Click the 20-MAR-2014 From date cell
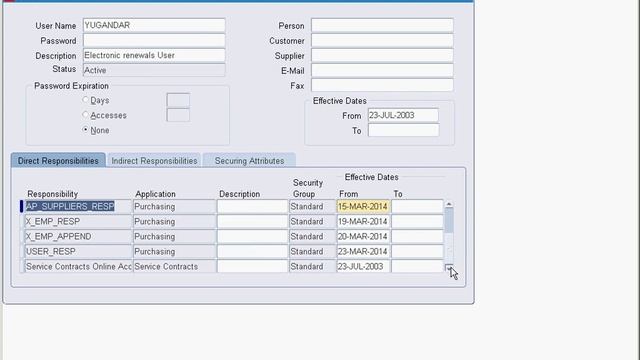 (363, 237)
